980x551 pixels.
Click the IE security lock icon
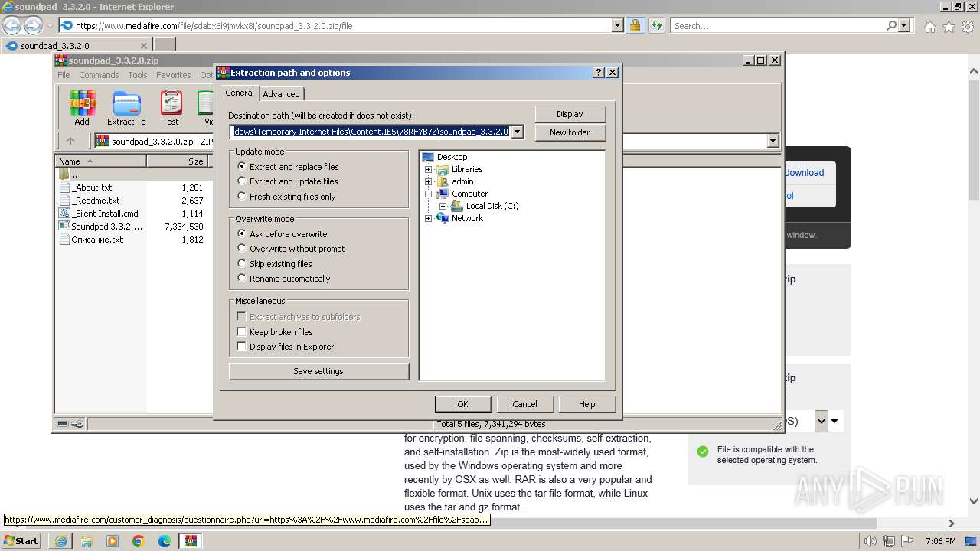pos(635,25)
